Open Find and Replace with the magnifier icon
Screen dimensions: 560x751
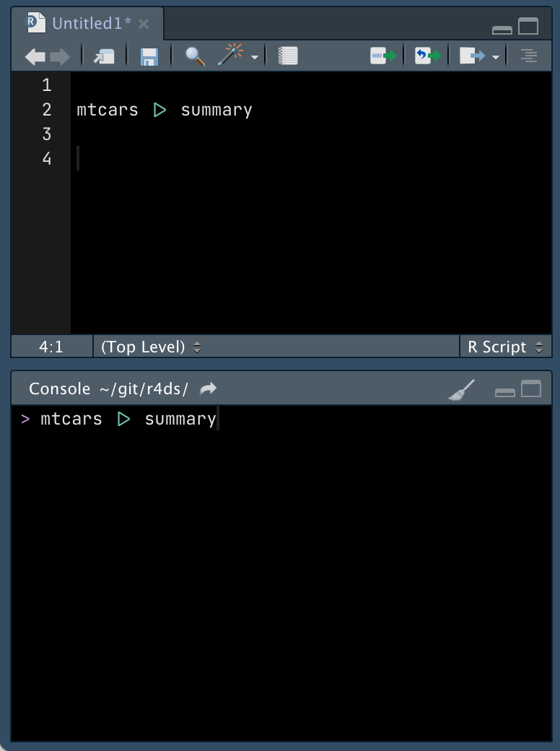193,55
